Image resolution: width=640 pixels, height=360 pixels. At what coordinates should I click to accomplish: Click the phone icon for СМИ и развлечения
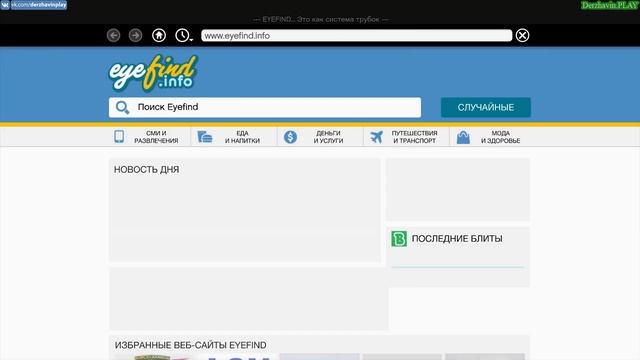coord(119,136)
